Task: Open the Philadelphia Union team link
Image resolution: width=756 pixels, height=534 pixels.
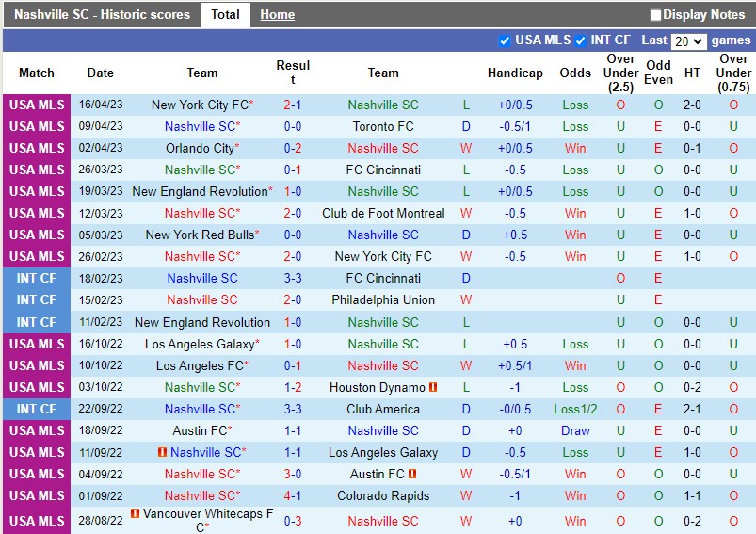Action: [x=383, y=299]
